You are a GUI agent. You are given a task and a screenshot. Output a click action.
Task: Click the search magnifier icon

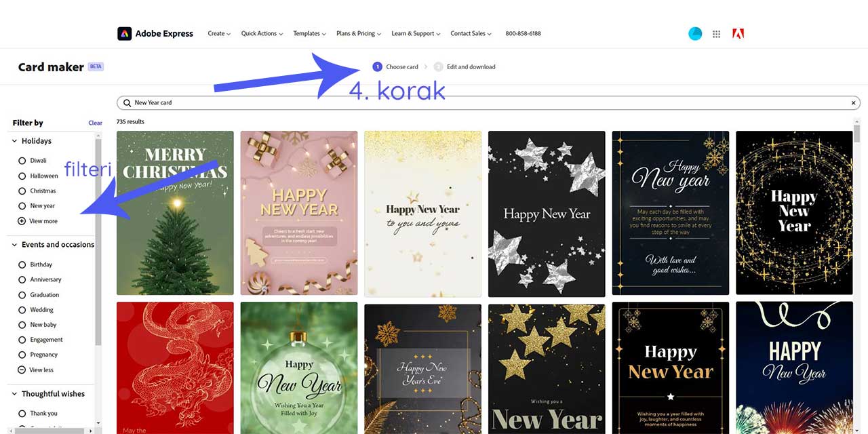(x=127, y=103)
